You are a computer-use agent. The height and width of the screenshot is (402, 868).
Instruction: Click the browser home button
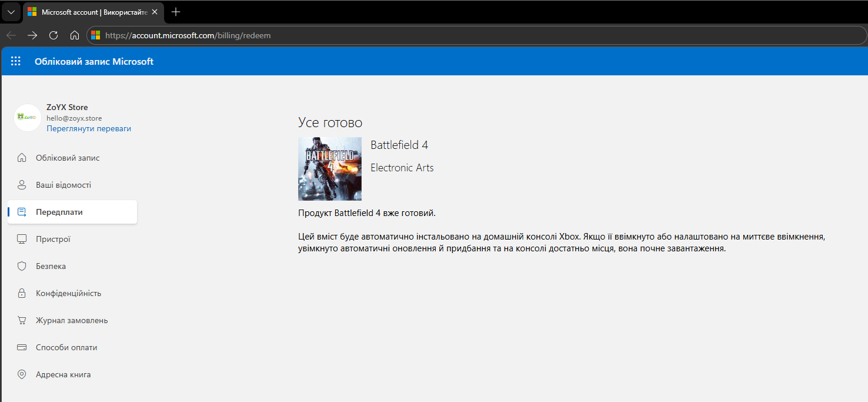click(75, 35)
